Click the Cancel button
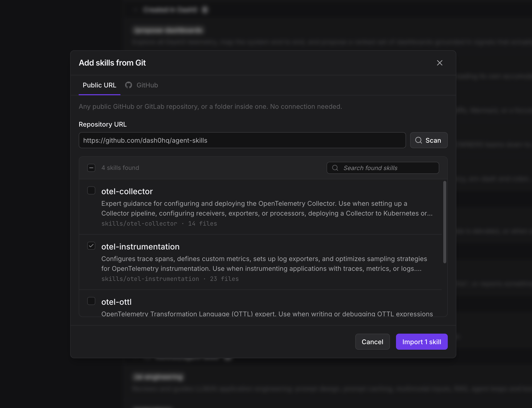Viewport: 532px width, 408px height. 372,342
